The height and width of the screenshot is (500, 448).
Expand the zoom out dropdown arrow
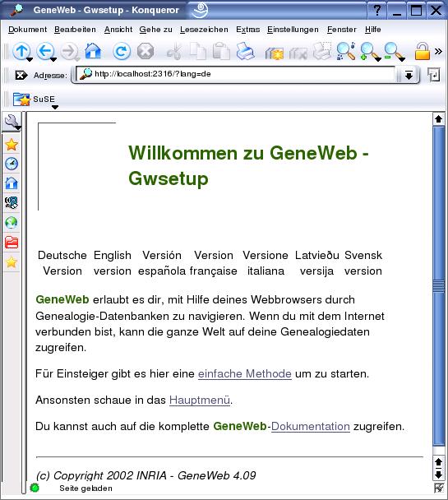tap(402, 59)
